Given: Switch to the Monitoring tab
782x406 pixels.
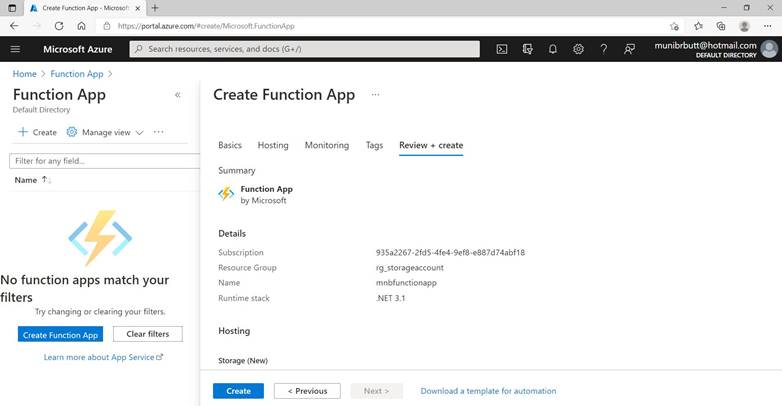Looking at the screenshot, I should (x=327, y=145).
